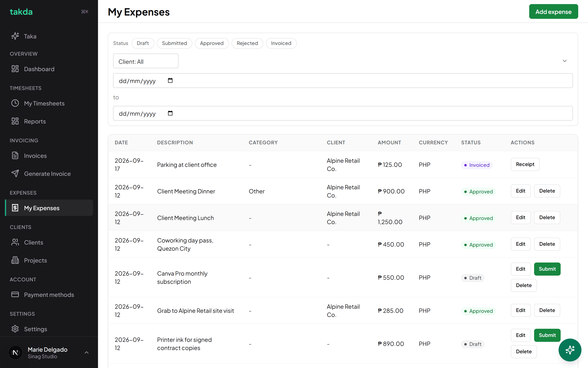This screenshot has height=368, width=588.
Task: Delete the Coworking day pass expense
Action: pos(547,244)
